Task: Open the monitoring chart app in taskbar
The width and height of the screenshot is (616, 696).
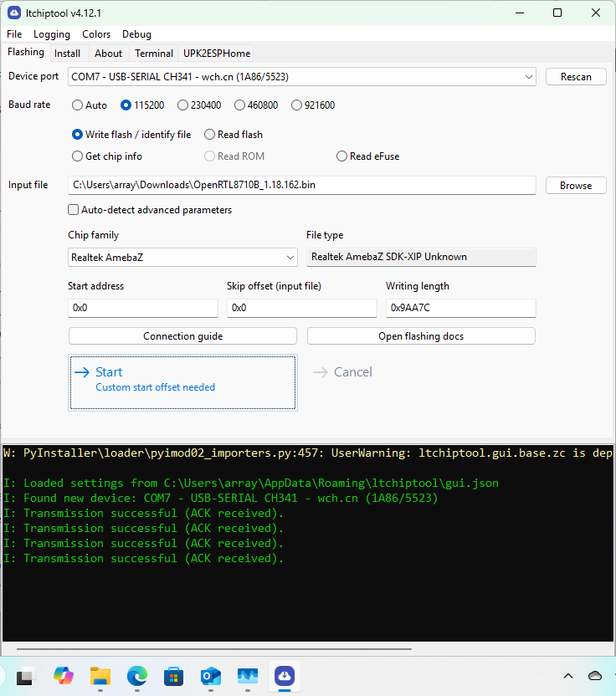Action: [248, 676]
